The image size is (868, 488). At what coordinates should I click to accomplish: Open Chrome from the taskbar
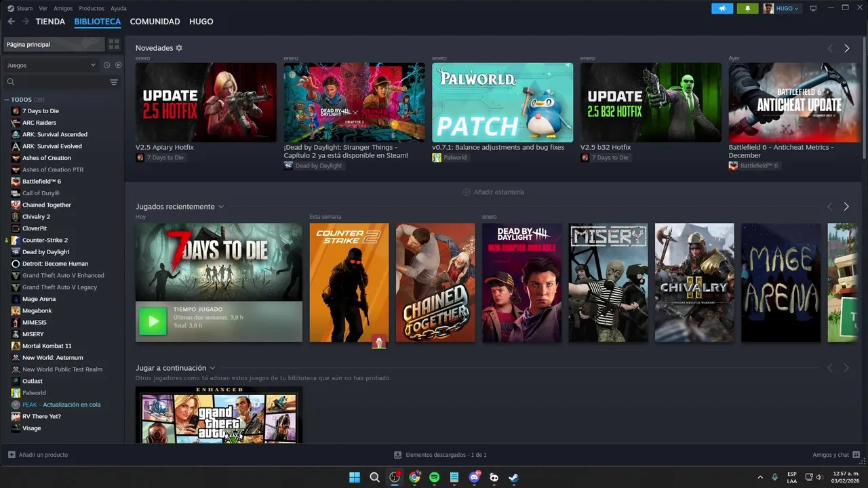[x=414, y=477]
